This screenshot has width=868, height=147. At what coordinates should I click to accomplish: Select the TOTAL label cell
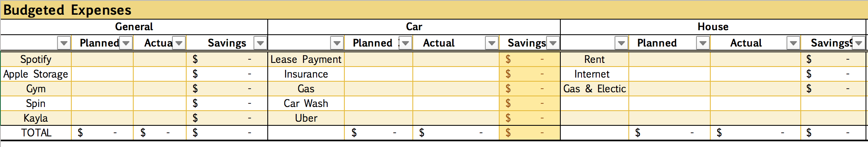(x=36, y=133)
